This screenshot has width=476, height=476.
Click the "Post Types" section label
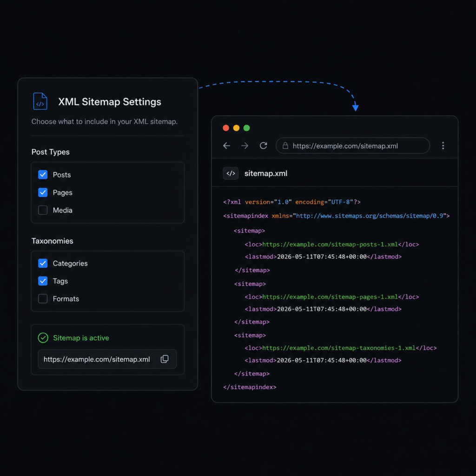(x=50, y=152)
